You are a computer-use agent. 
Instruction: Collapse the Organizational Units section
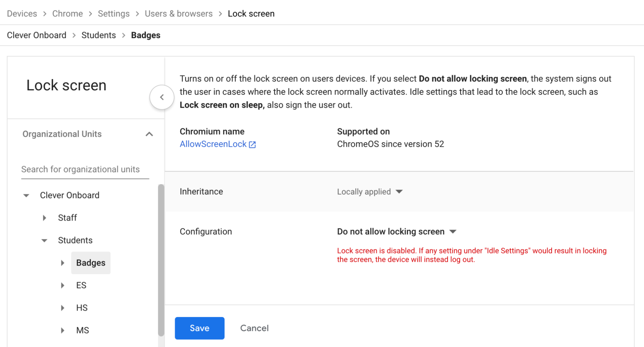(x=149, y=134)
